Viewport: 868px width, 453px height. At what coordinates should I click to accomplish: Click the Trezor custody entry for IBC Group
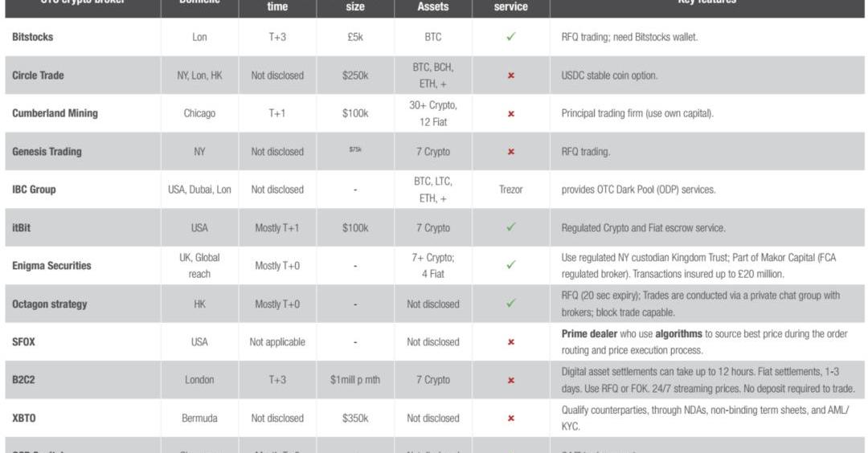pyautogui.click(x=510, y=190)
